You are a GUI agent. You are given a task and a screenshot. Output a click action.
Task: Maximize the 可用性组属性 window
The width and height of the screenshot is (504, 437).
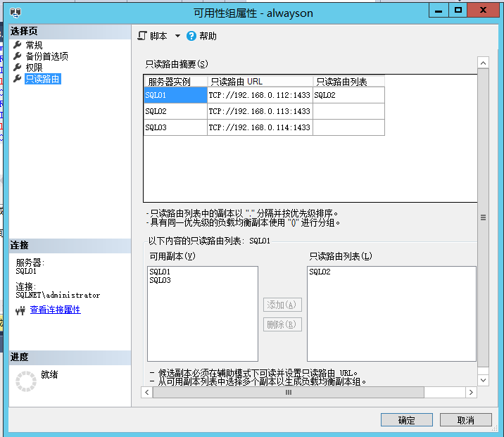(458, 11)
